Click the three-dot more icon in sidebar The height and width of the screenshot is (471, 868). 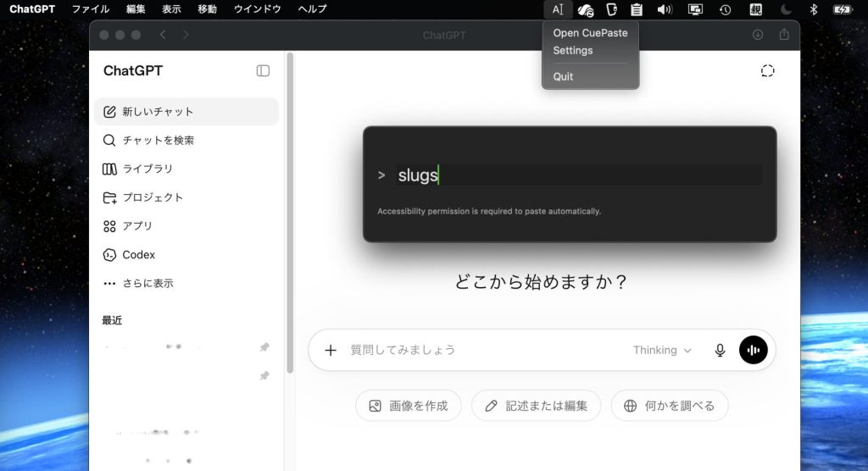pyautogui.click(x=109, y=284)
